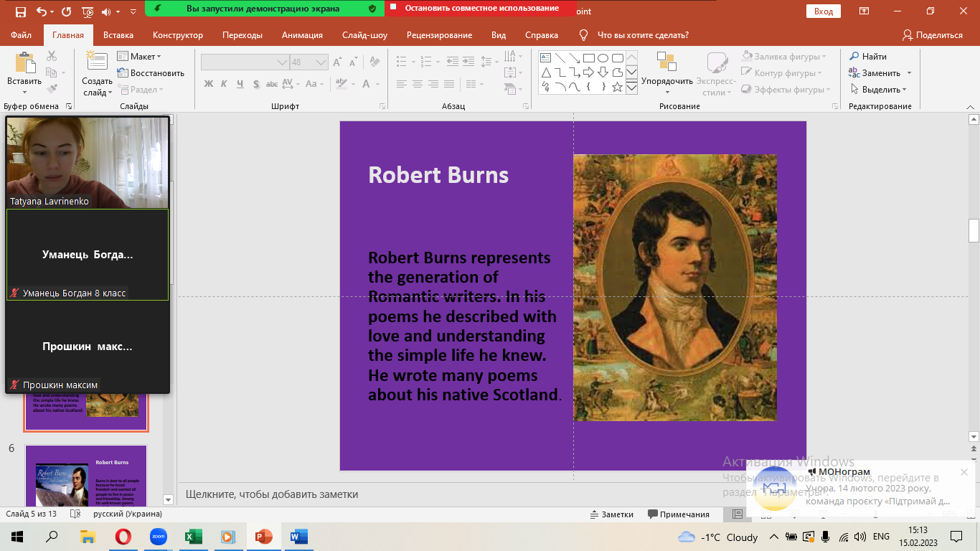Select the Oval shape in gallery
980x551 pixels.
(x=603, y=58)
